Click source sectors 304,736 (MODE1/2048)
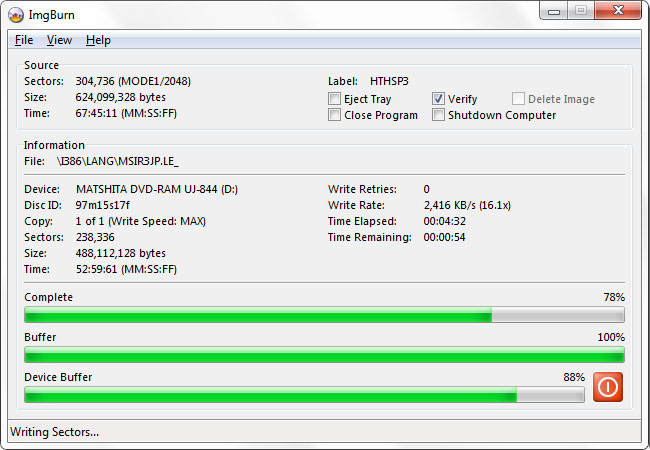The width and height of the screenshot is (650, 450). [133, 81]
